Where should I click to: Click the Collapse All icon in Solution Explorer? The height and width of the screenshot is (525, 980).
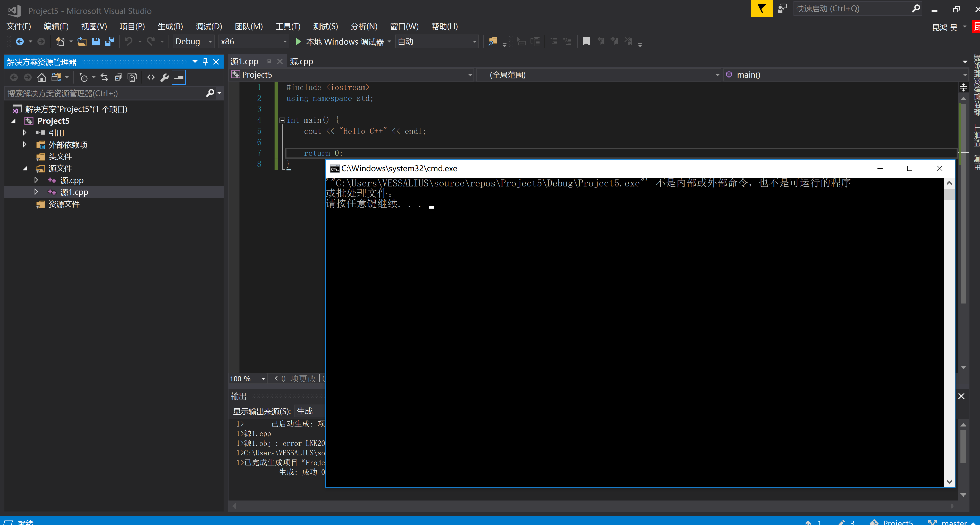coord(118,78)
